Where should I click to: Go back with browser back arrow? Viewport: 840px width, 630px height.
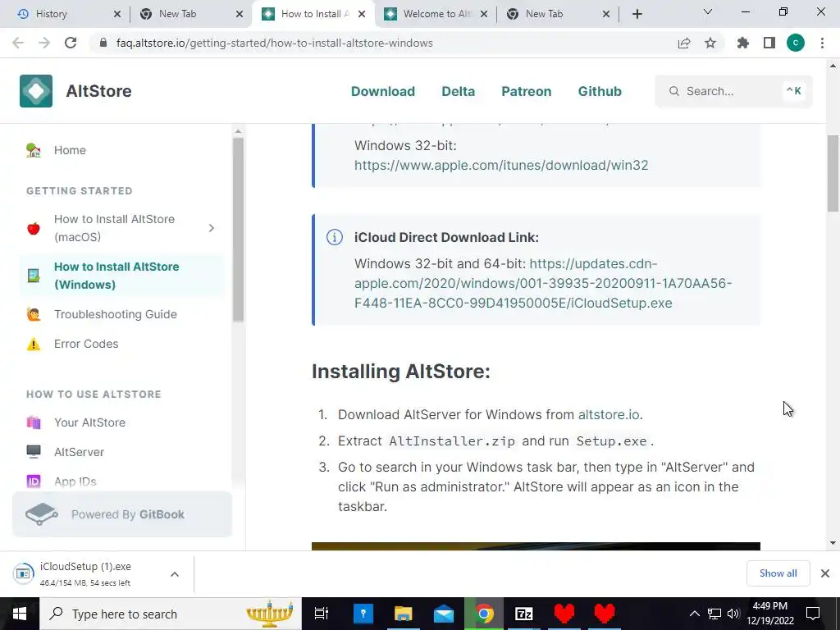click(18, 43)
